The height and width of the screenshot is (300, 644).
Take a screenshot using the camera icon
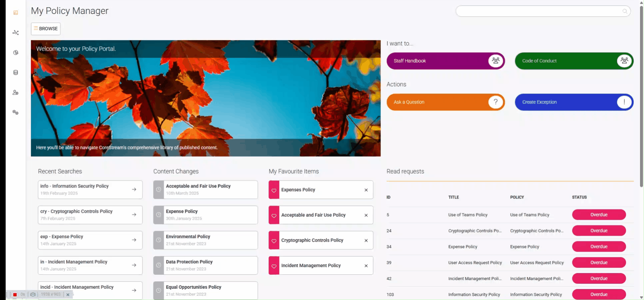[x=33, y=294]
